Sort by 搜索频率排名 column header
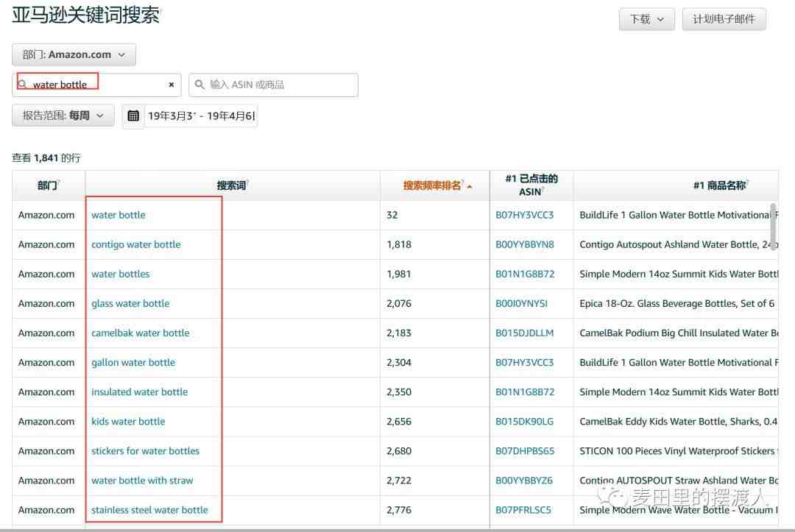Viewport: 795px width, 532px height. [433, 185]
